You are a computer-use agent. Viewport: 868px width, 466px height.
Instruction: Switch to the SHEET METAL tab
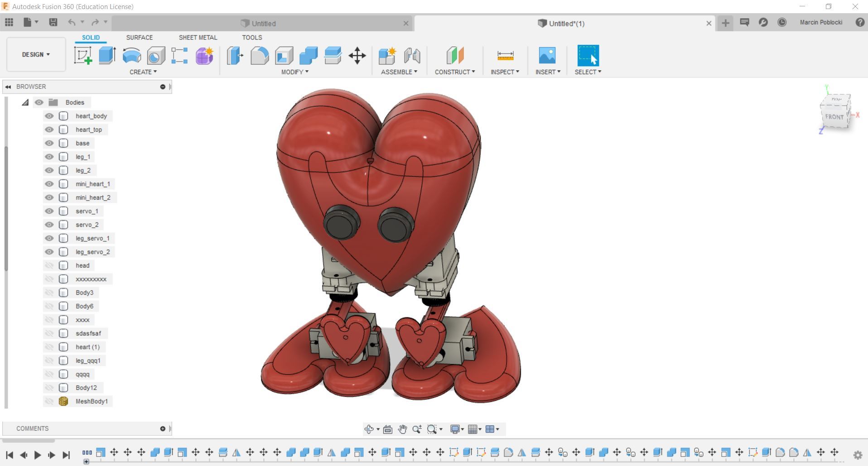point(198,38)
